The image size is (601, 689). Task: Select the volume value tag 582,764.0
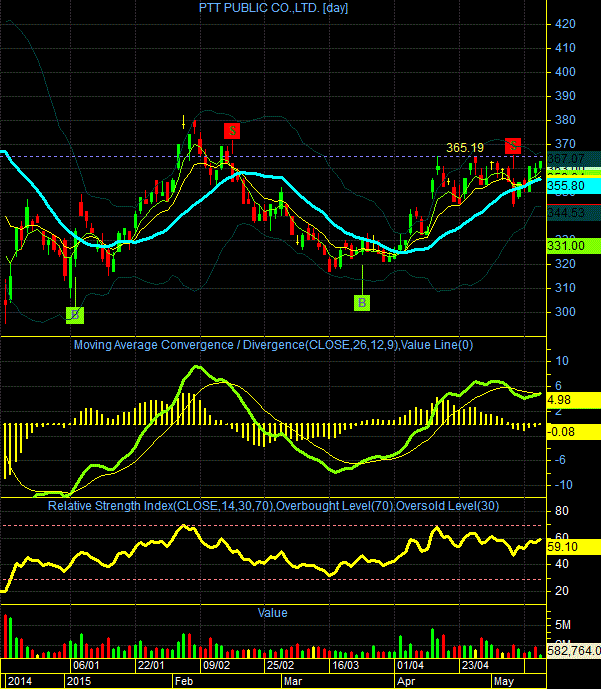(x=574, y=650)
